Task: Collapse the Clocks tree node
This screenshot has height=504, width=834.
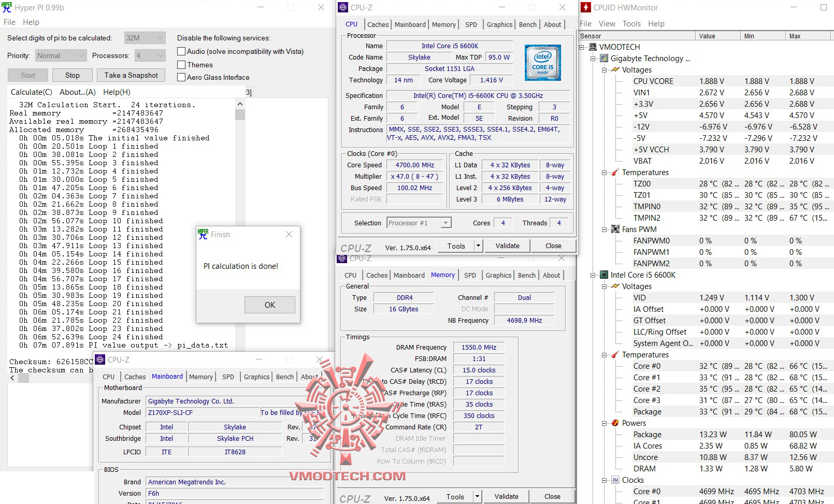Action: point(605,480)
